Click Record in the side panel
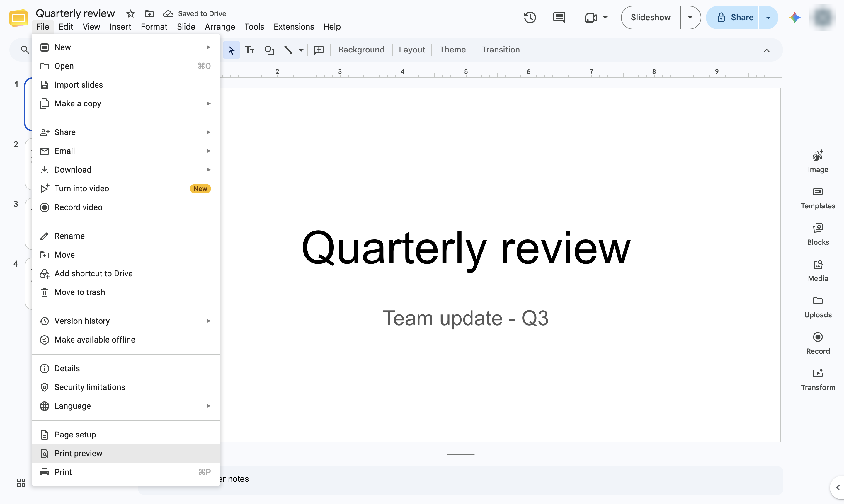844x504 pixels. point(818,344)
